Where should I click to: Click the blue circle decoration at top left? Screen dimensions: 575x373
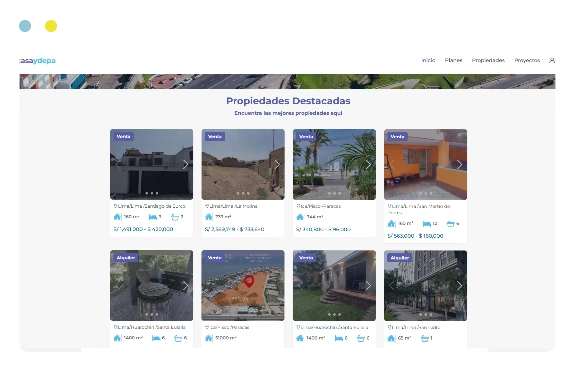(25, 26)
